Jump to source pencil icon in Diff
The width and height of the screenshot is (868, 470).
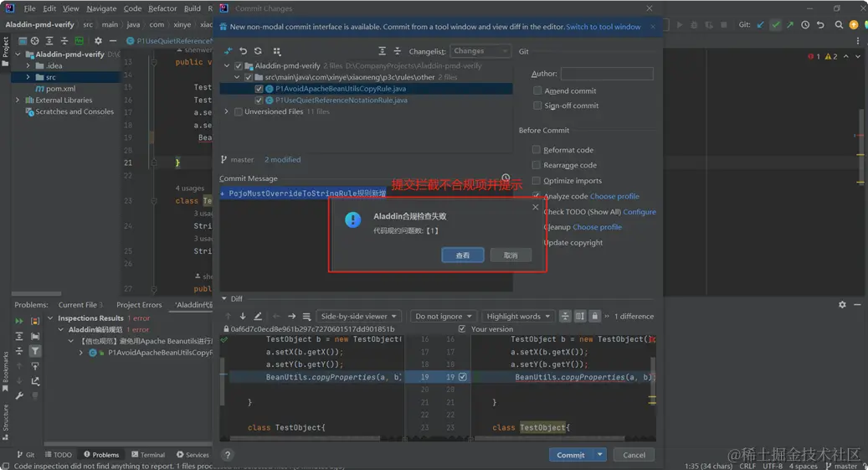coord(258,316)
